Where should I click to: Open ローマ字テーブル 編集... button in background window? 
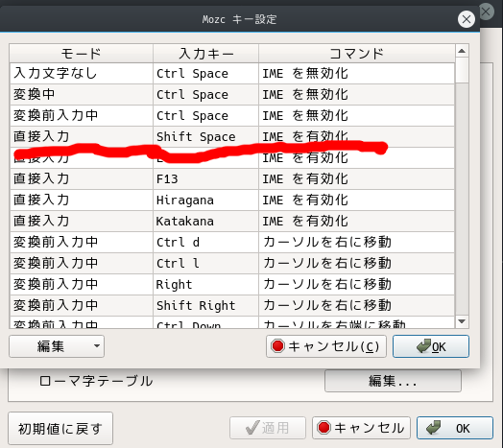click(393, 381)
